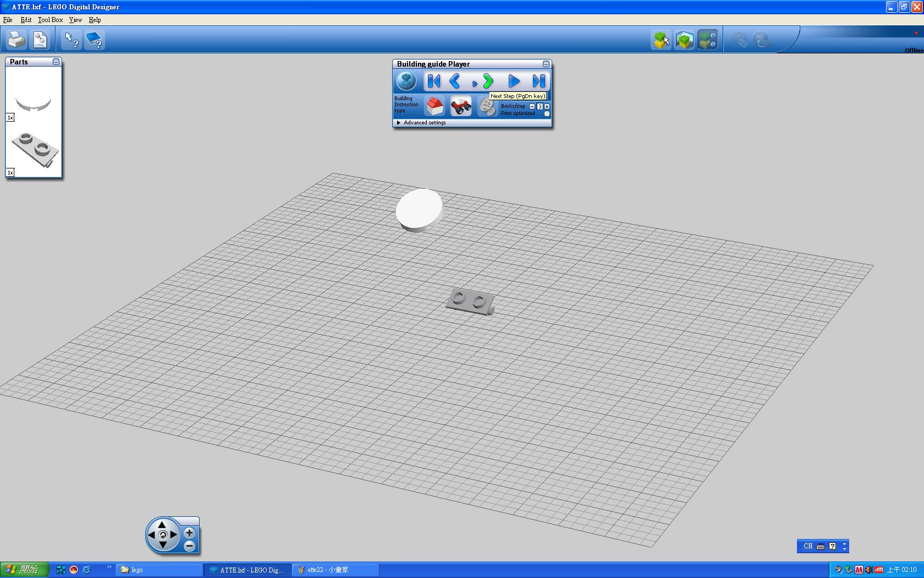Increase the bricks per step

point(547,106)
